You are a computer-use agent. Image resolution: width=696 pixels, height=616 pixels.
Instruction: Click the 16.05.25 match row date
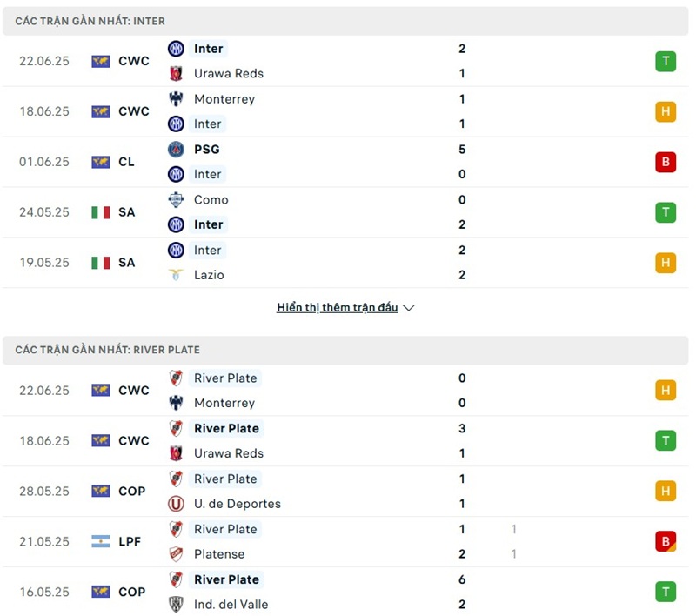pos(44,592)
